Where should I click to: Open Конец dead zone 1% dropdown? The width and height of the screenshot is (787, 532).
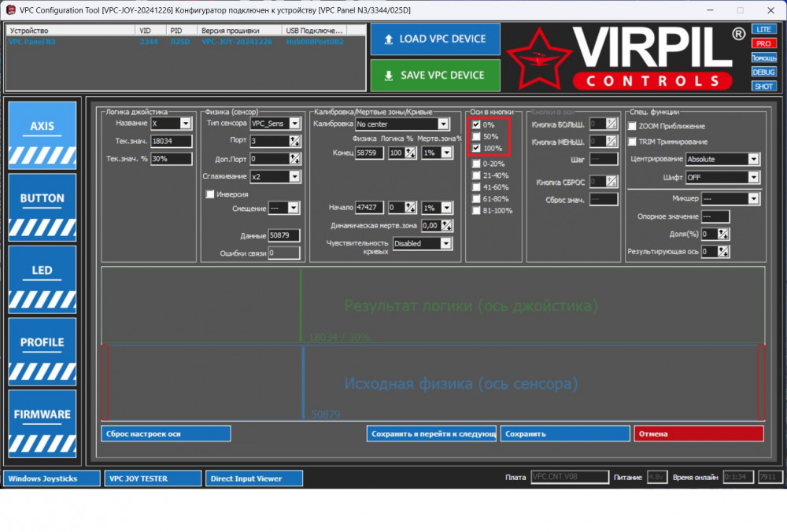pos(446,153)
